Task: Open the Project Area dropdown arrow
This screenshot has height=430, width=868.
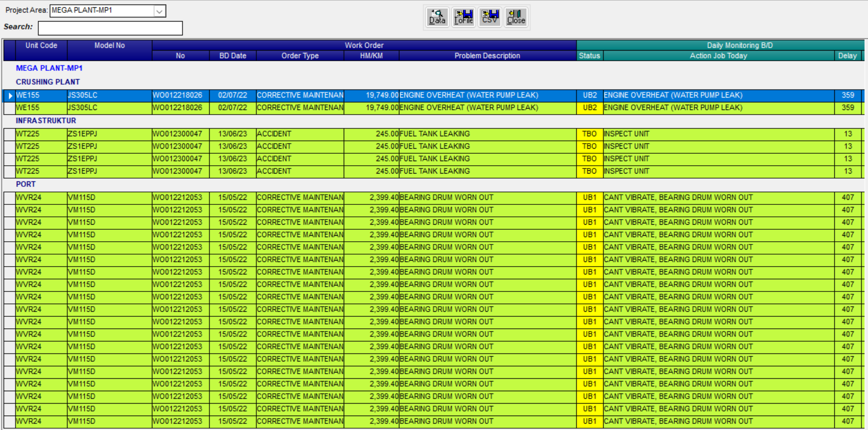Action: [x=159, y=11]
